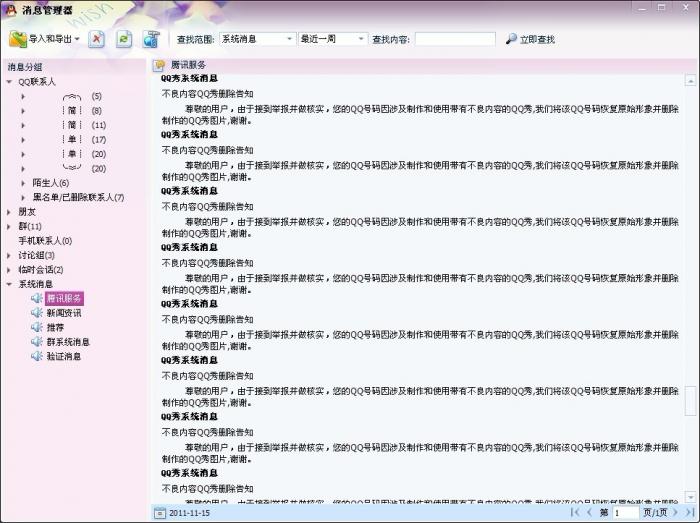Click the scroll up arrow of message list
This screenshot has height=523, width=700.
690,81
